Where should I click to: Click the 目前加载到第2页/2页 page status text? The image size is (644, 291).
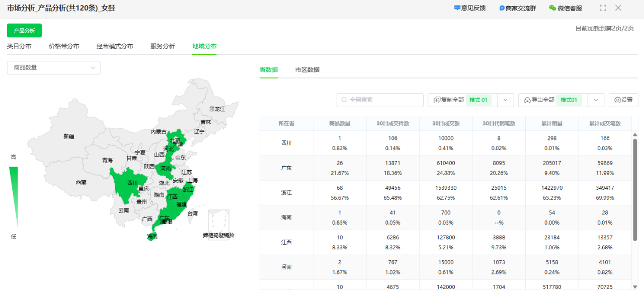pos(605,28)
